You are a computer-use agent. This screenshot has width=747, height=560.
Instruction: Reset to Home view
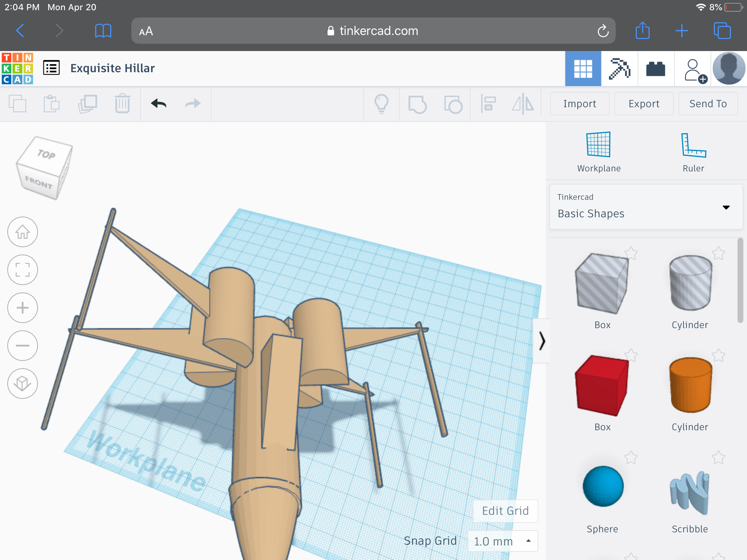pos(23,232)
